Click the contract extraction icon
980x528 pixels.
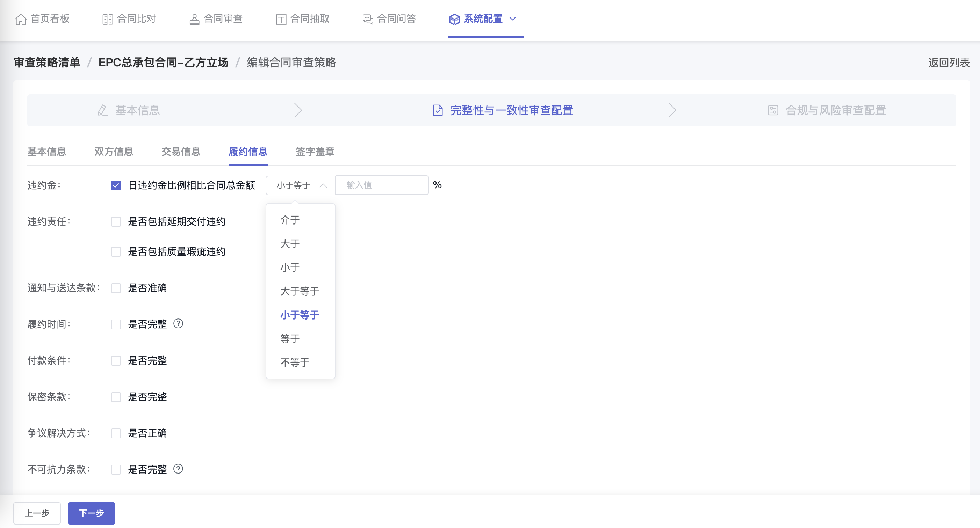coord(281,19)
